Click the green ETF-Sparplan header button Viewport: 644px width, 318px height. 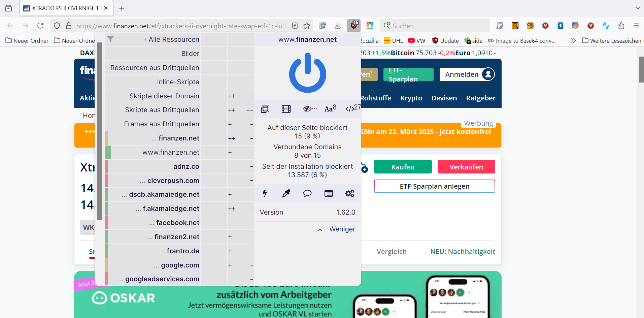pos(408,74)
